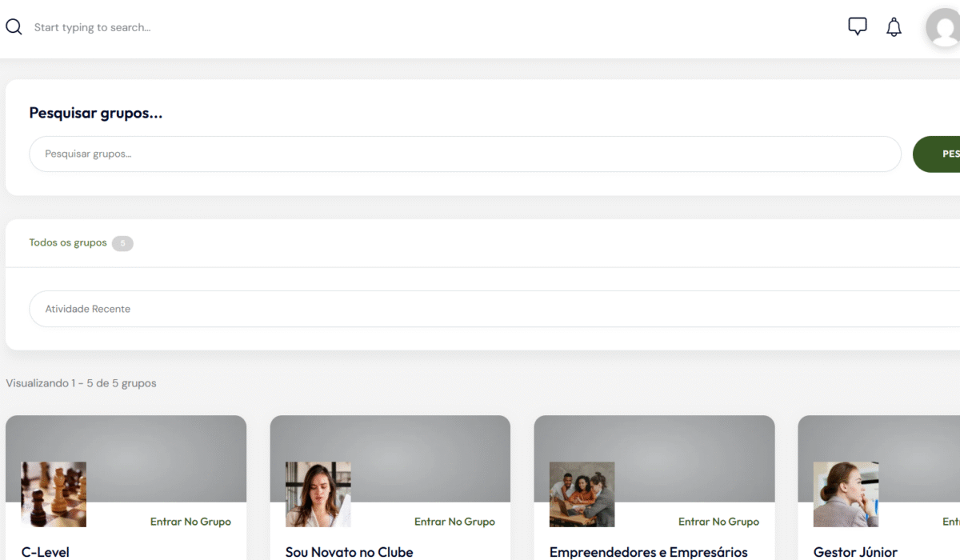Click the 'Pesquisar grupos...' input box

(465, 154)
